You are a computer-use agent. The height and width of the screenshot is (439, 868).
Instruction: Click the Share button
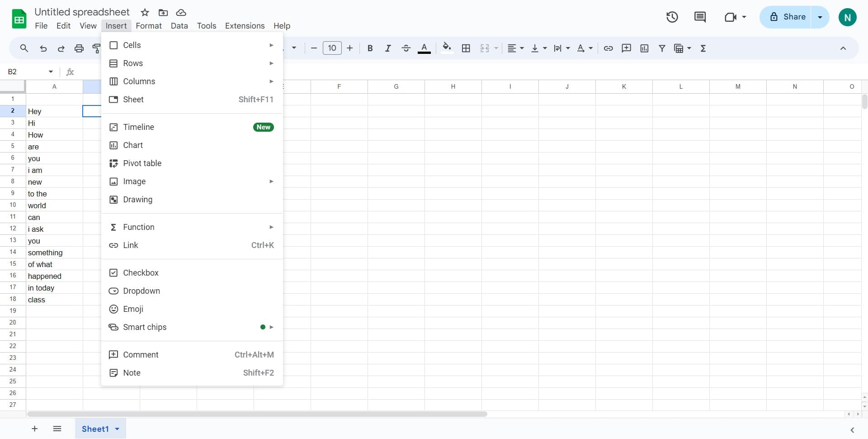tap(788, 17)
